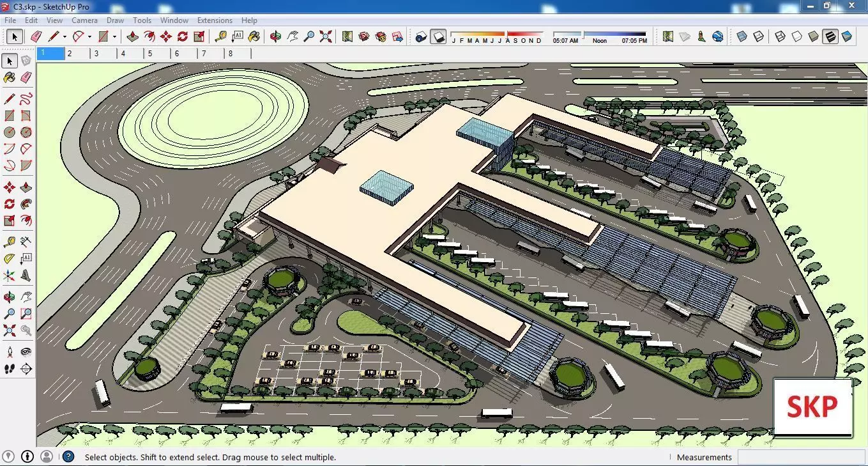Screen dimensions: 868x466
Task: Open the Help menu
Action: coord(249,20)
